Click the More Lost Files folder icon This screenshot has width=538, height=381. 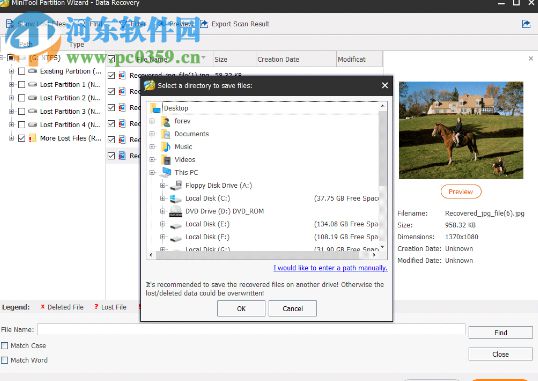click(x=33, y=138)
